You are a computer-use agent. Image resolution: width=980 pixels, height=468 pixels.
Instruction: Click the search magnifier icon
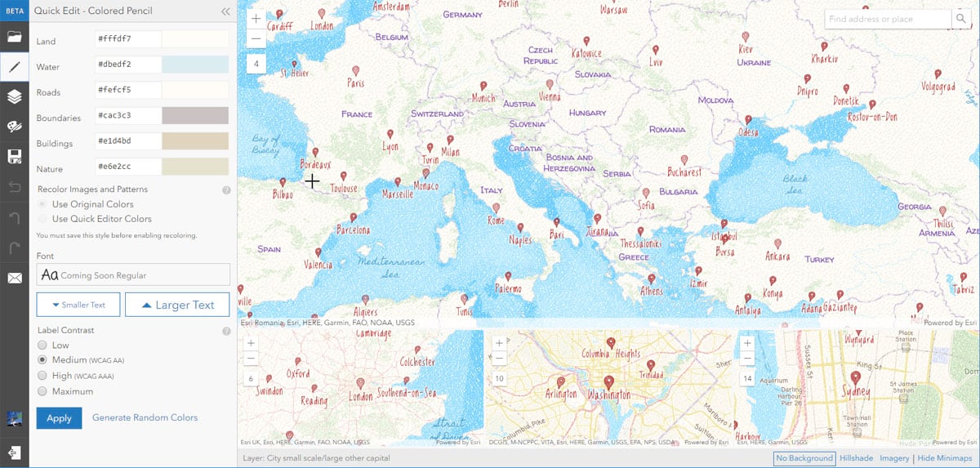coord(960,19)
